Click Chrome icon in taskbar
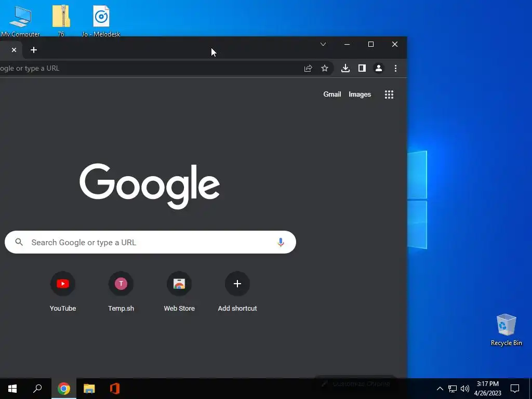 [64, 389]
